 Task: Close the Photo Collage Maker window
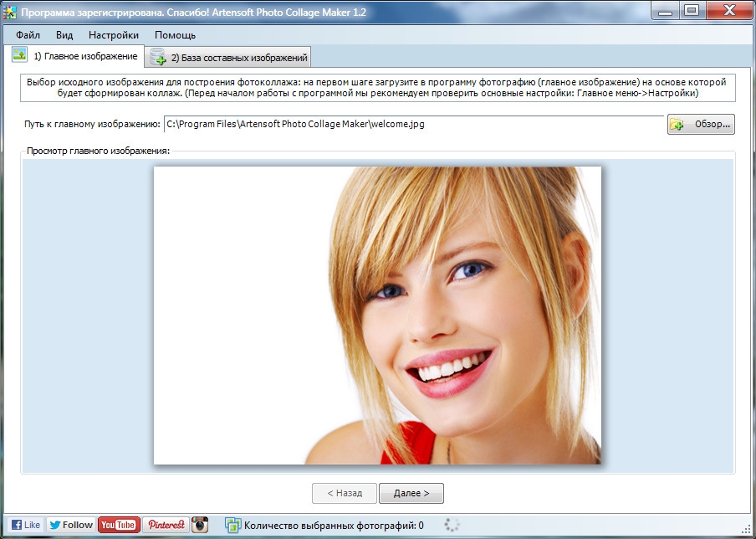[729, 11]
